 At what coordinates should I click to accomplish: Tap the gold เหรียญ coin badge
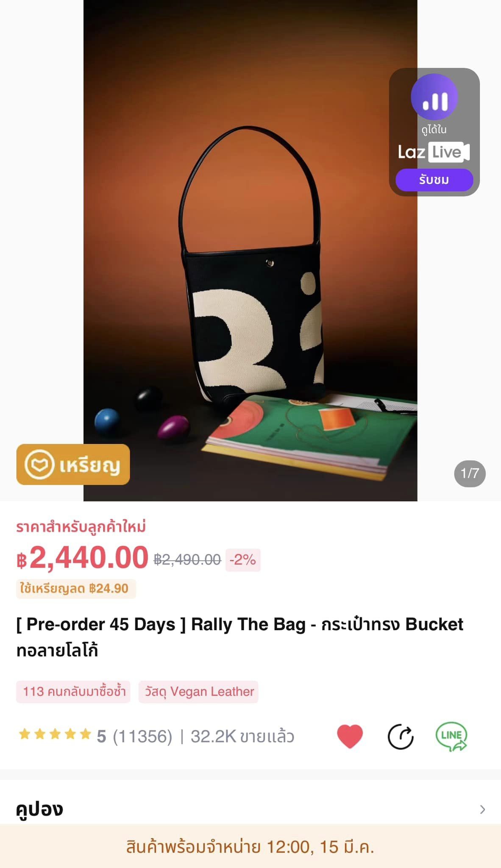click(73, 465)
